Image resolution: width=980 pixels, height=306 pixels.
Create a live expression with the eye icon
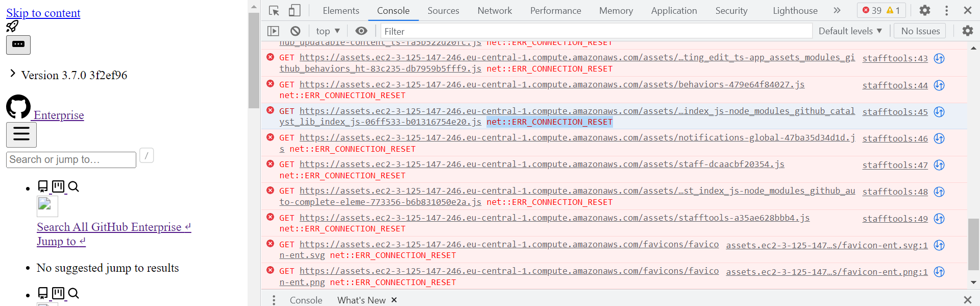click(x=361, y=31)
